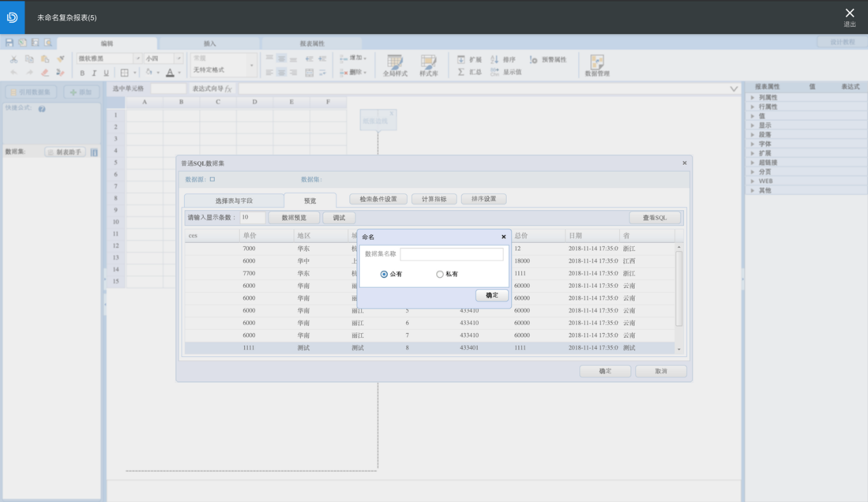Viewport: 868px width, 502px height.
Task: Select the 公有 public radio button
Action: 384,274
